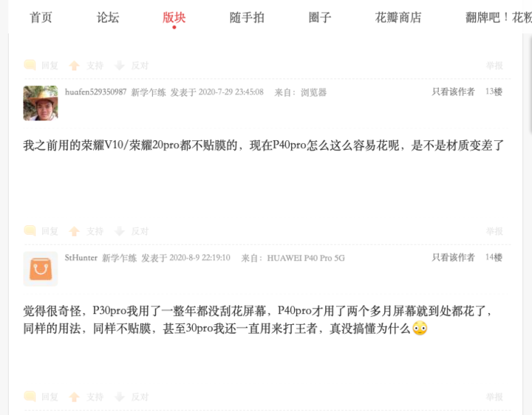
Task: Report the 13楼 post via 举报 link
Action: [x=494, y=231]
